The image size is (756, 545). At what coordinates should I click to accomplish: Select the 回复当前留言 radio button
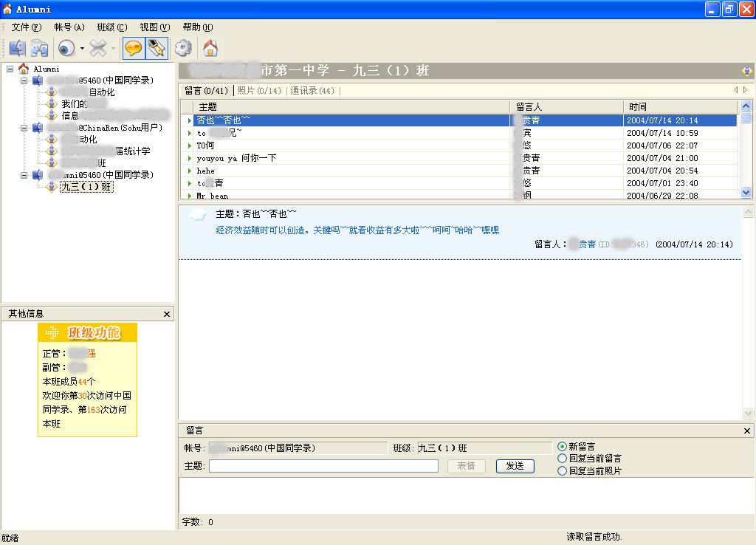[x=562, y=459]
